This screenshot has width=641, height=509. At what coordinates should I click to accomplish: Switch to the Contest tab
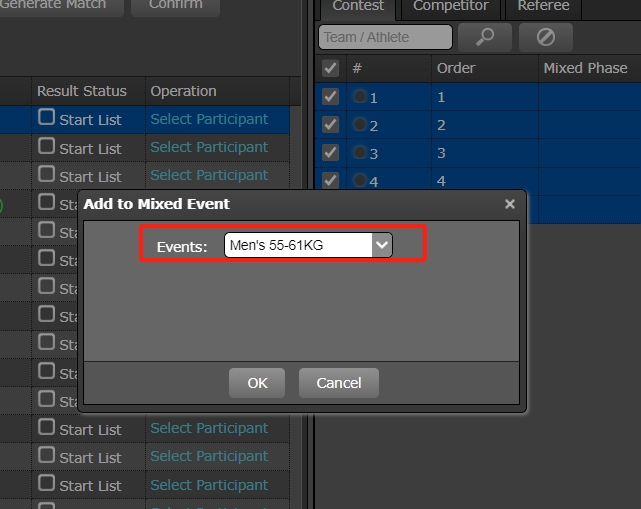coord(356,6)
